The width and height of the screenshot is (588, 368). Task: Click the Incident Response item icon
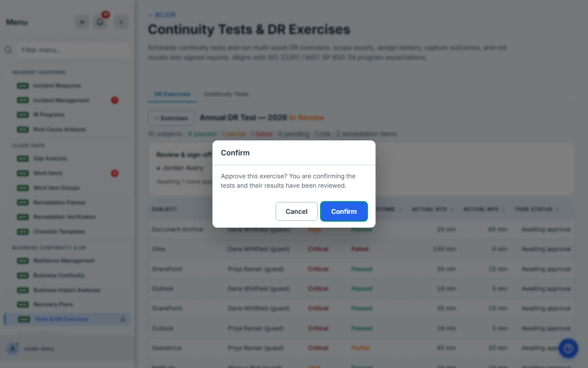(x=23, y=86)
